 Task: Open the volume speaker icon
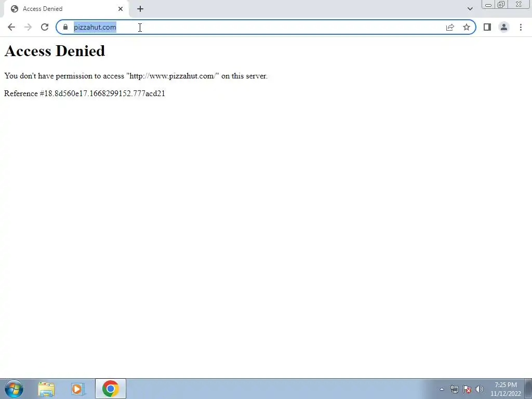pos(480,389)
